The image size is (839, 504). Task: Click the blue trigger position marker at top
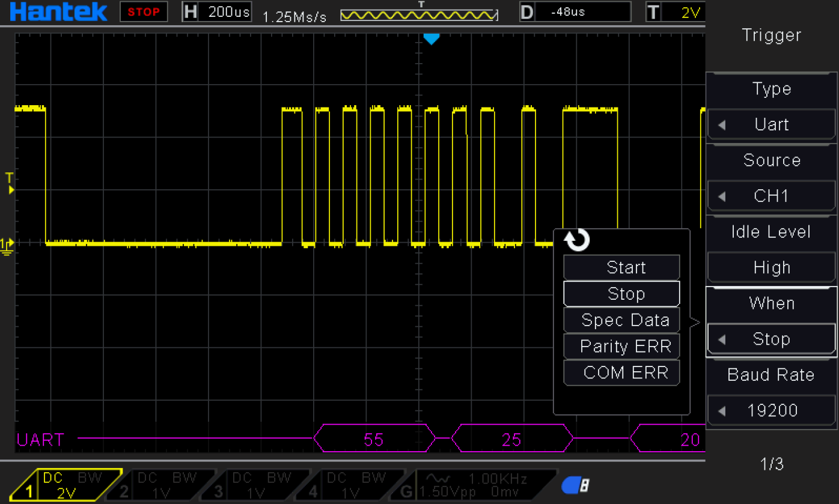point(431,39)
